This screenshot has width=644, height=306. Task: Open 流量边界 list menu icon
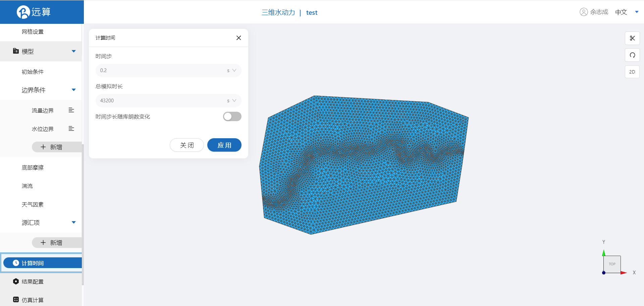71,110
